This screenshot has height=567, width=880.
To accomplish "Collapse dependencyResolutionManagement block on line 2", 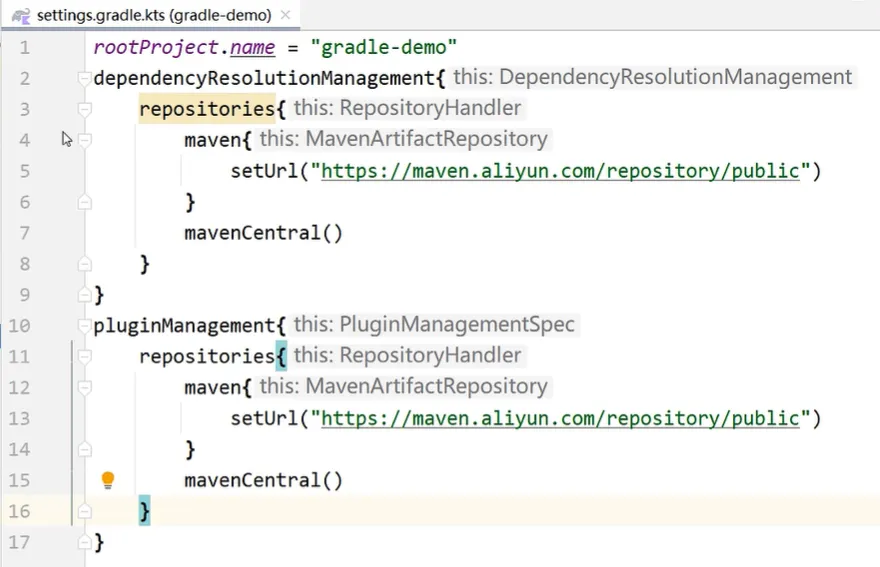I will tap(84, 78).
